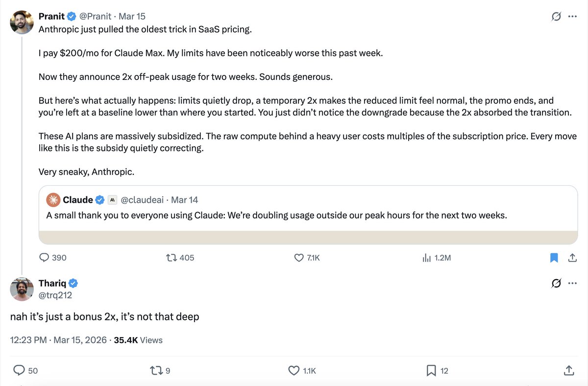Open Grok actions on Thariq's reply
This screenshot has height=386, width=588.
click(556, 283)
